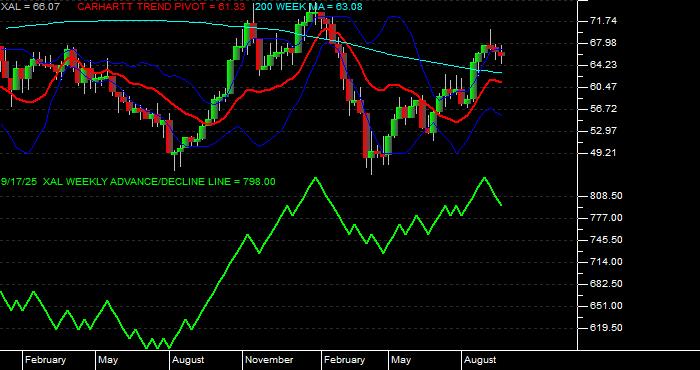Click the November date label

[x=270, y=360]
